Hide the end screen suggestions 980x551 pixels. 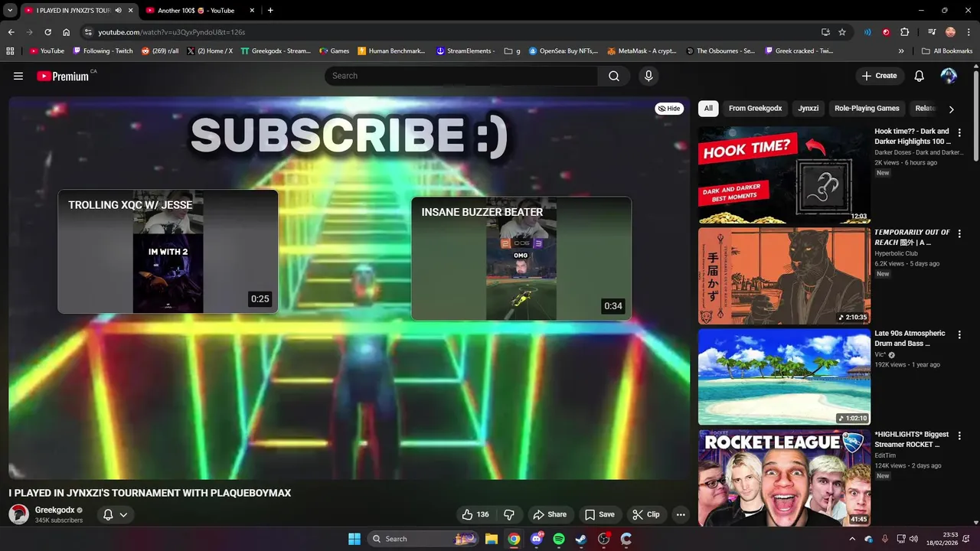tap(669, 109)
